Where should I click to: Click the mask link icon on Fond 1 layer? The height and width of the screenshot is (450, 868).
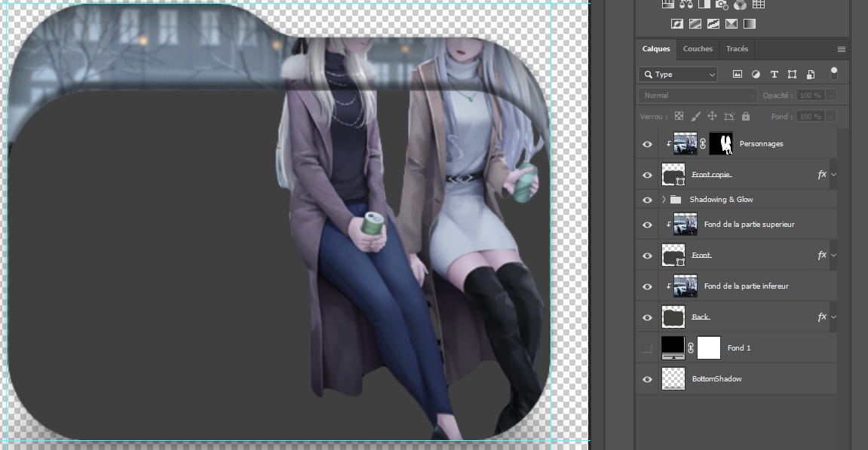pos(691,348)
